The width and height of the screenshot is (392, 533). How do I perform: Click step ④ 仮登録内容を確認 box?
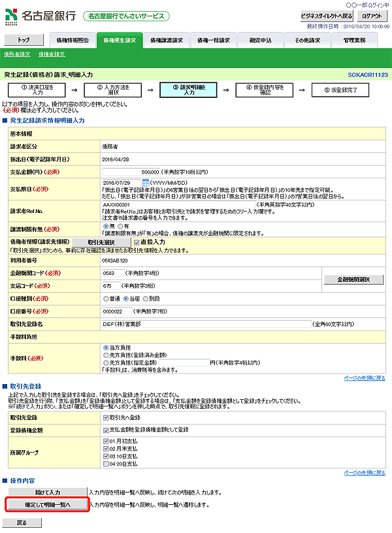point(265,89)
